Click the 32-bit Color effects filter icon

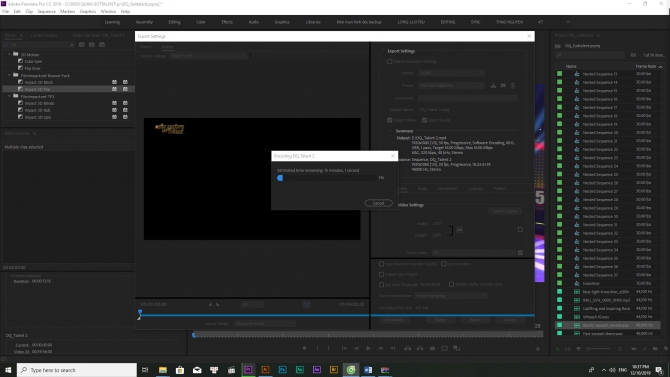click(x=92, y=44)
